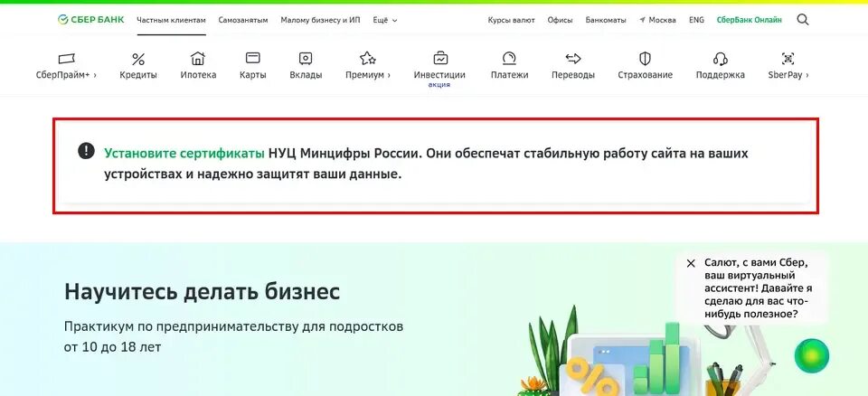Viewport: 868px width, 396px height.
Task: Open search with the magnifier icon
Action: coord(803,20)
